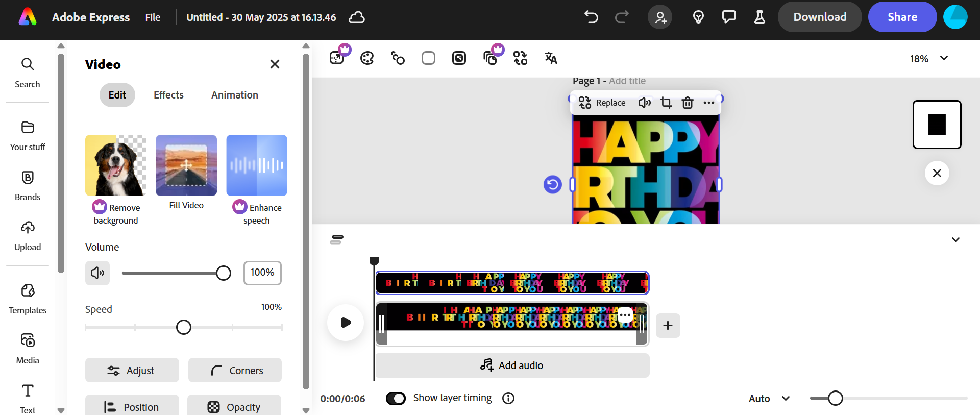Open the translate tool icon

[551, 58]
